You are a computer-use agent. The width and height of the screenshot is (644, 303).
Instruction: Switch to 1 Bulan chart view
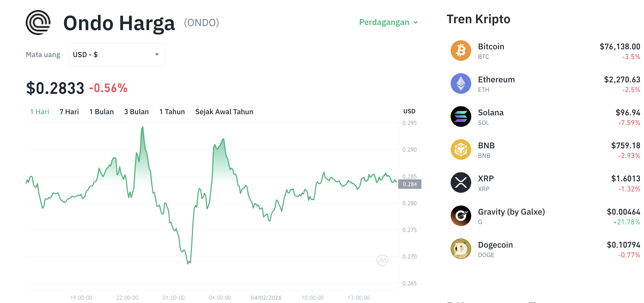pos(101,112)
